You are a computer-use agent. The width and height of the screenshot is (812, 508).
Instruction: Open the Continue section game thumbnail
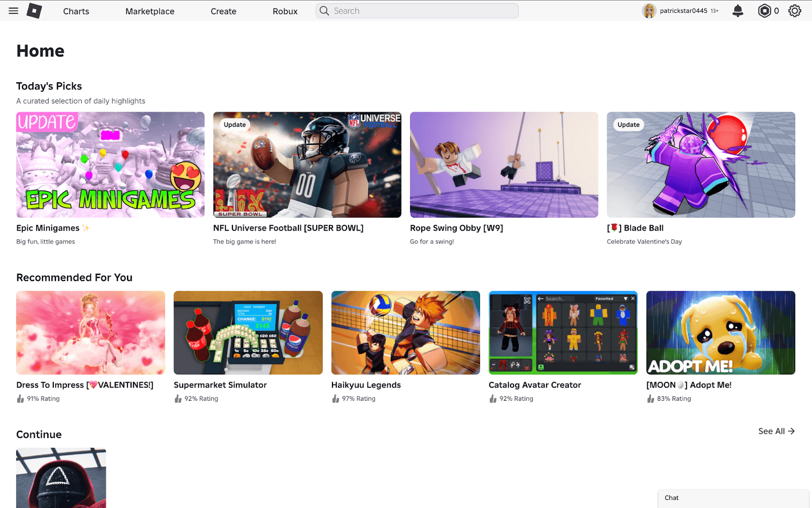[x=61, y=478]
